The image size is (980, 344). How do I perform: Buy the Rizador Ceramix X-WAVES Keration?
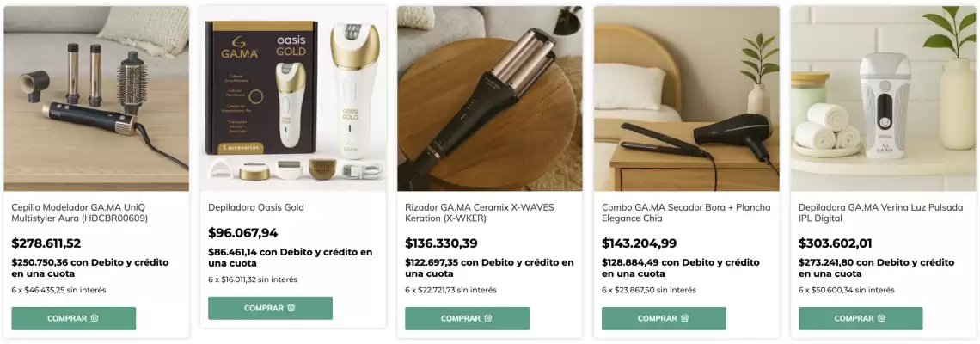468,318
